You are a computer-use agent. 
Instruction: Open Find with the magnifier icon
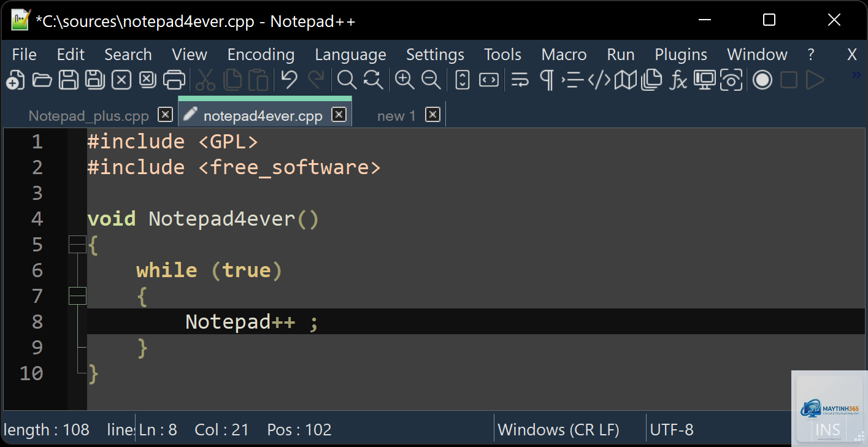pyautogui.click(x=347, y=80)
